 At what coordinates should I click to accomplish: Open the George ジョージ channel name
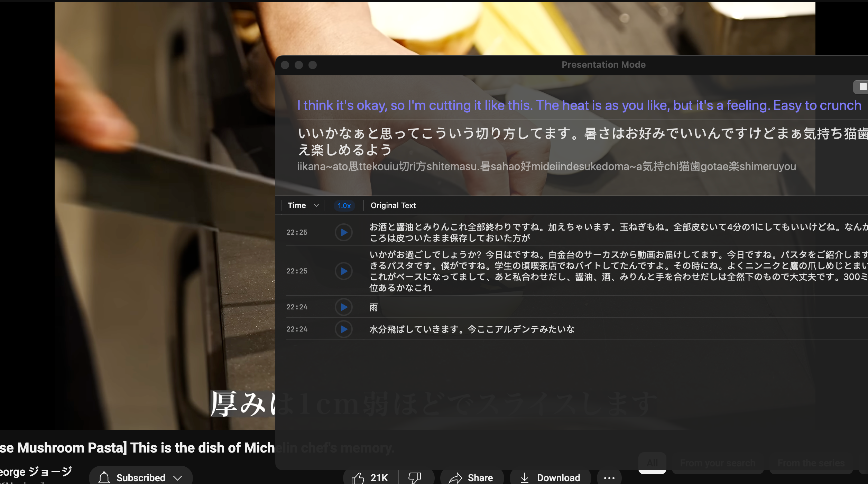36,471
